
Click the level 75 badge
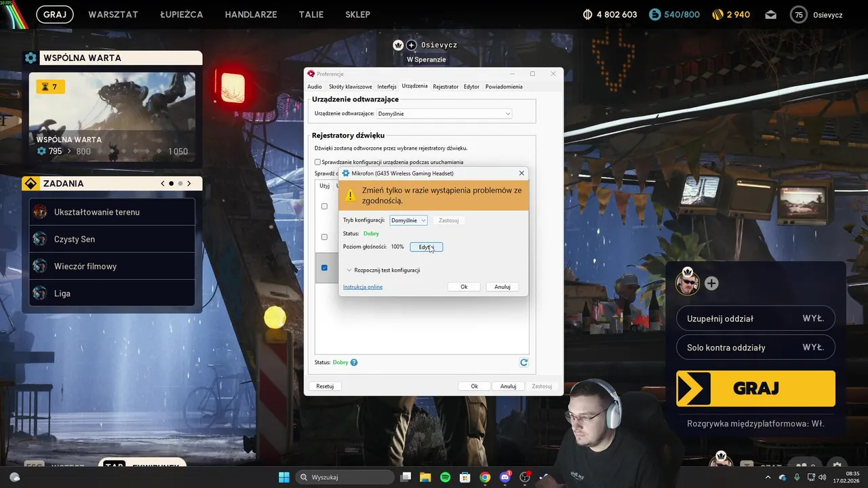799,14
